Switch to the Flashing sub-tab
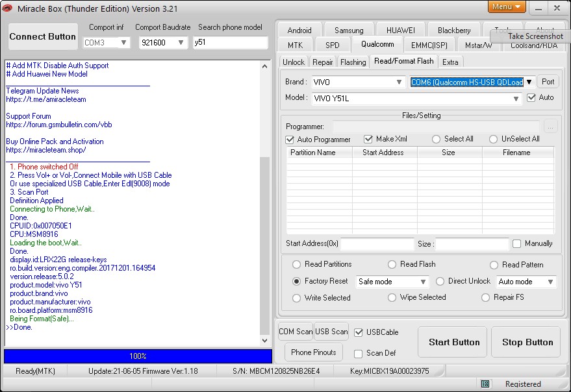This screenshot has height=392, width=571. click(x=353, y=62)
